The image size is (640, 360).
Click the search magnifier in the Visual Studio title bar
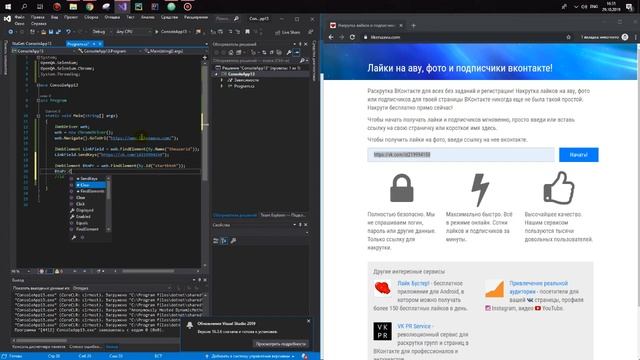coord(236,18)
